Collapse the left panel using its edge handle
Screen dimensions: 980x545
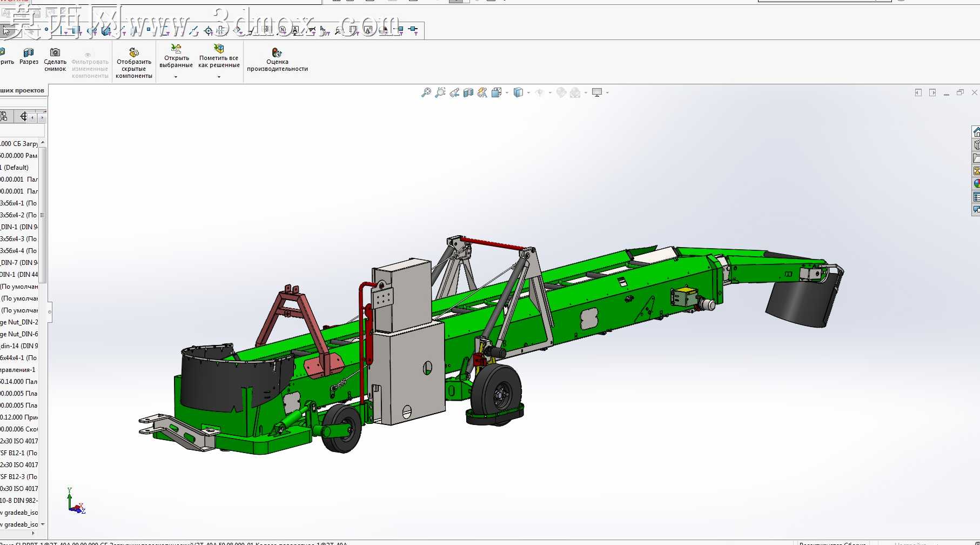pos(50,312)
